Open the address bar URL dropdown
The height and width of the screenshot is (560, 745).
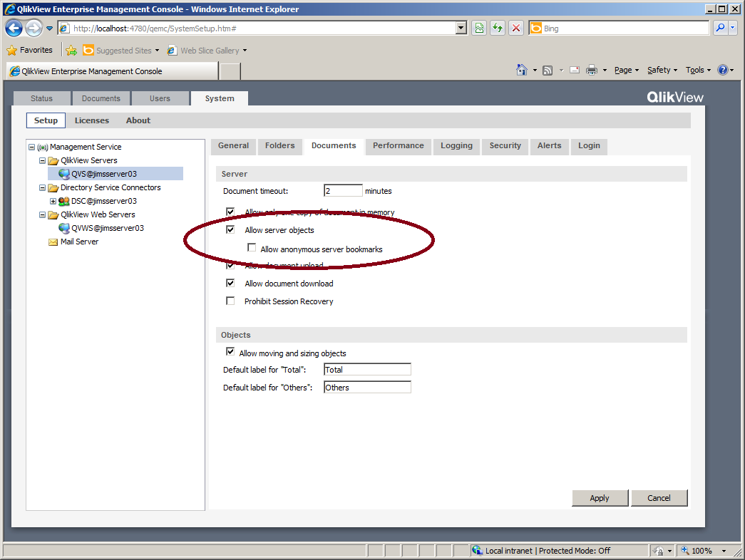pyautogui.click(x=461, y=28)
